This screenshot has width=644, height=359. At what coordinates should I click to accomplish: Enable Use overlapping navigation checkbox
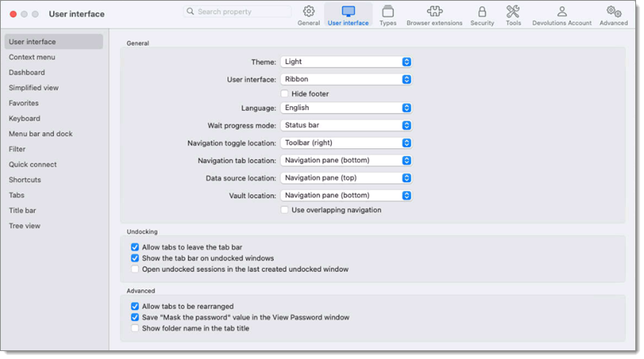284,210
